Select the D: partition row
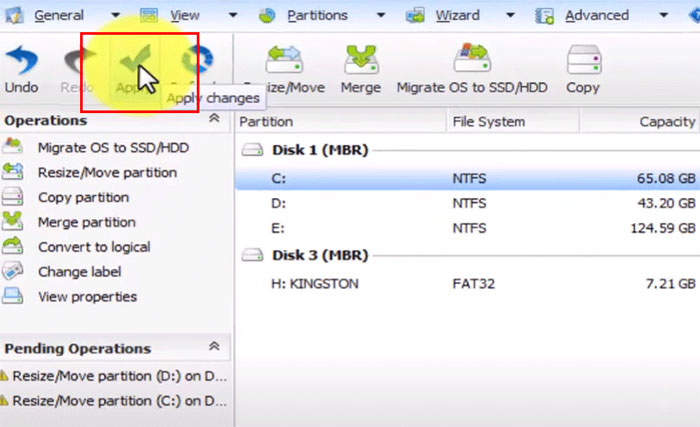Viewport: 700px width, 427px height. (467, 204)
